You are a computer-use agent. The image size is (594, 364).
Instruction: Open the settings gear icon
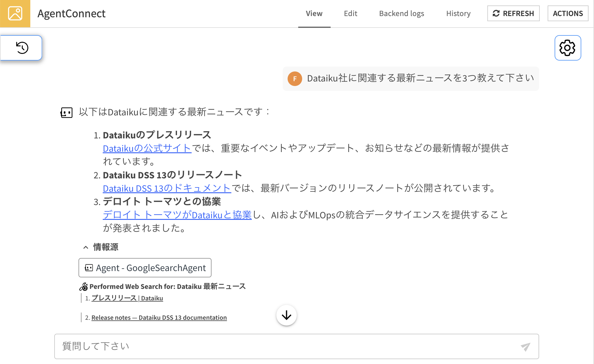click(x=567, y=48)
